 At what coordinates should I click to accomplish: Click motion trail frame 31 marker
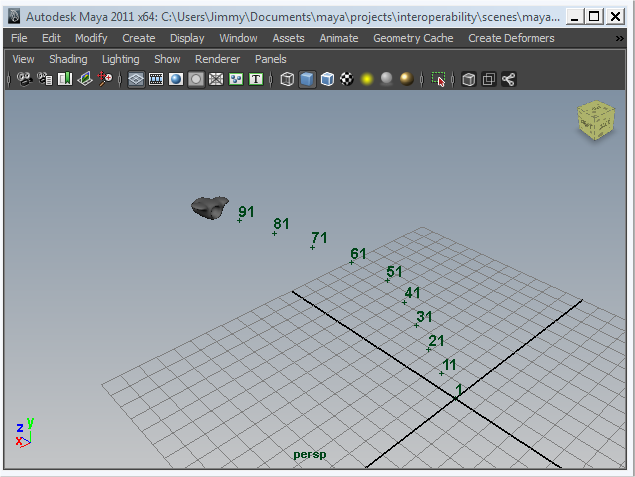[x=416, y=326]
